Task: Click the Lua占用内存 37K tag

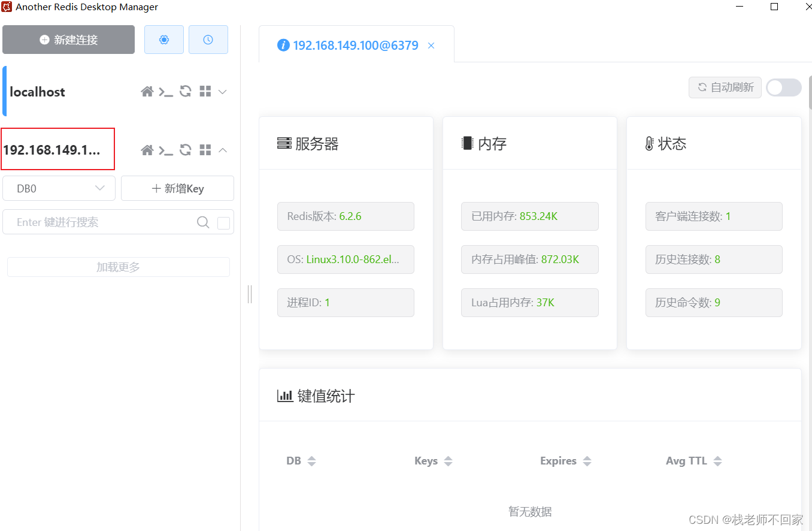Action: coord(530,303)
